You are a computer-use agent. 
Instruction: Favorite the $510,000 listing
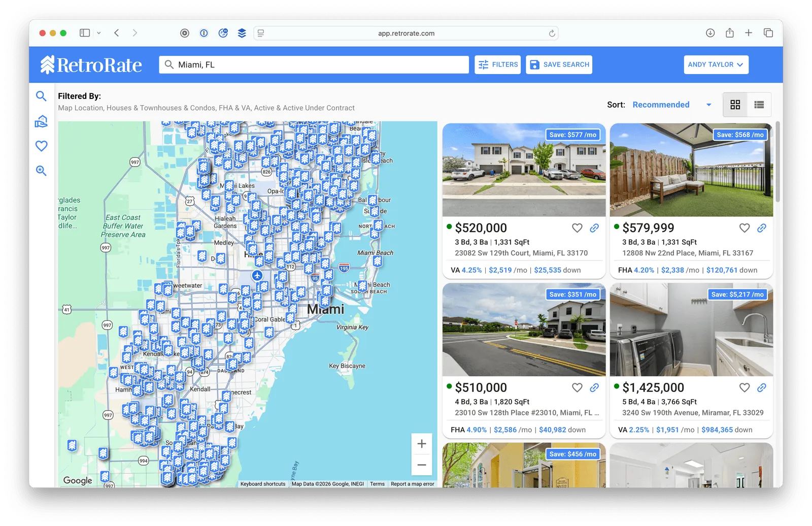[577, 387]
